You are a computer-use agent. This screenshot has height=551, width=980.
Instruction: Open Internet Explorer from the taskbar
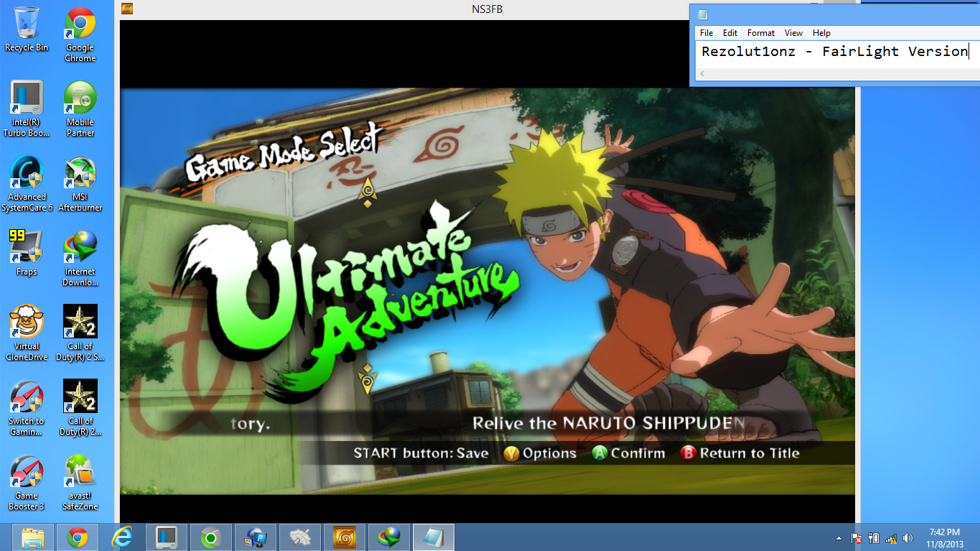pyautogui.click(x=122, y=537)
